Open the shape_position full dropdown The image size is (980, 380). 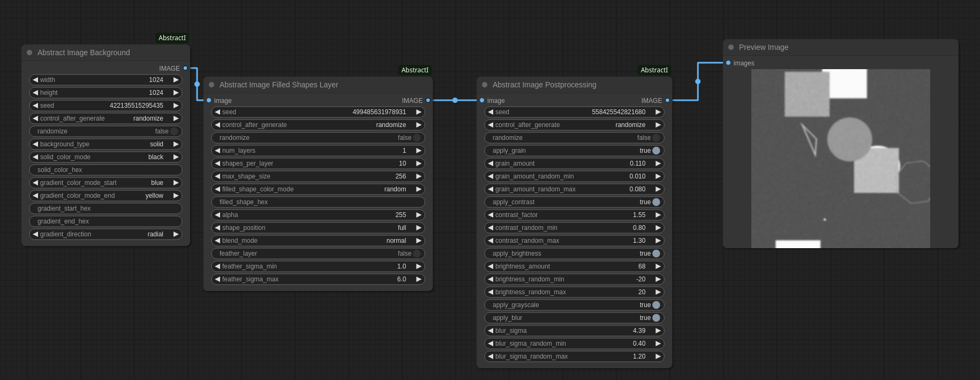(318, 228)
